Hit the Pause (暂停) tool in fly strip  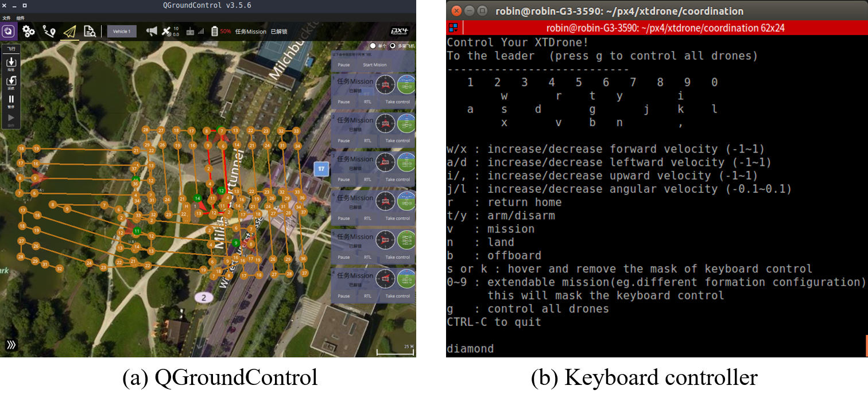(11, 101)
